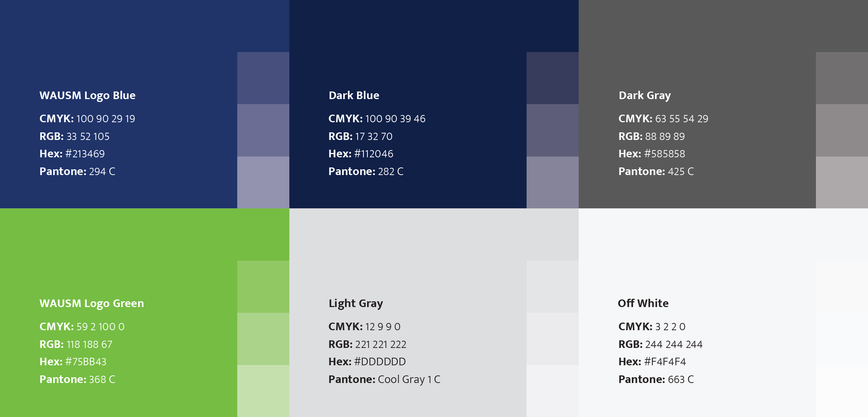Click the 'Hex: #112046' value
The width and height of the screenshot is (868, 417).
(x=361, y=154)
